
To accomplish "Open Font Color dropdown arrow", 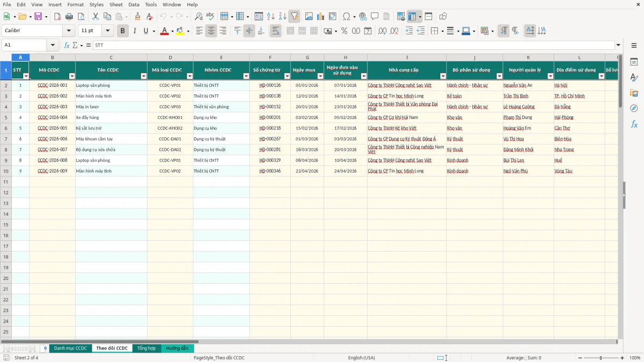I will pos(172,31).
